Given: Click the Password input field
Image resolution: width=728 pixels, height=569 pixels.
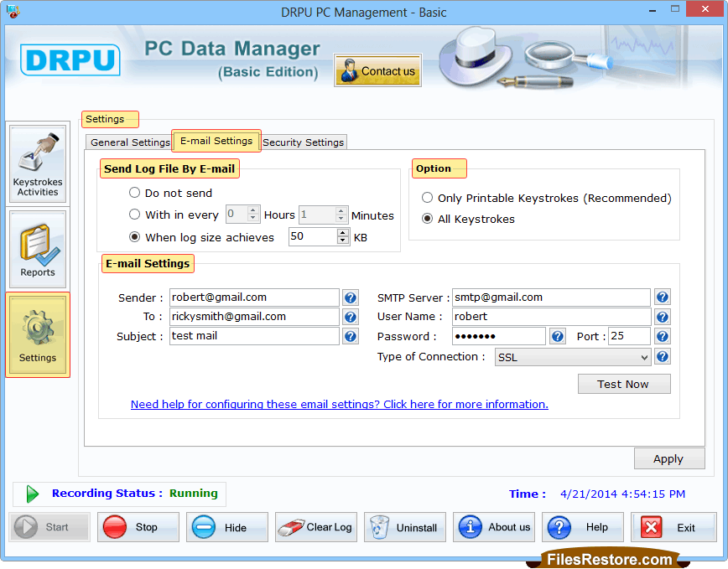Looking at the screenshot, I should (499, 336).
